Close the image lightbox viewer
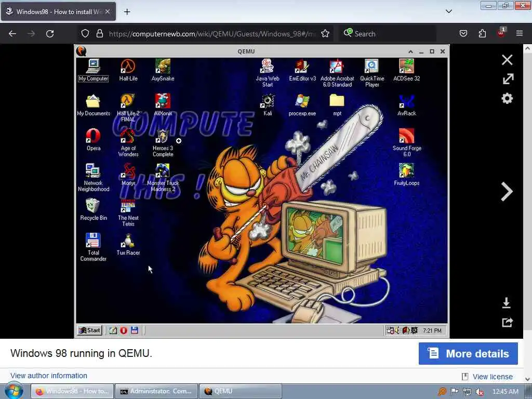Image resolution: width=532 pixels, height=399 pixels. pyautogui.click(x=507, y=60)
